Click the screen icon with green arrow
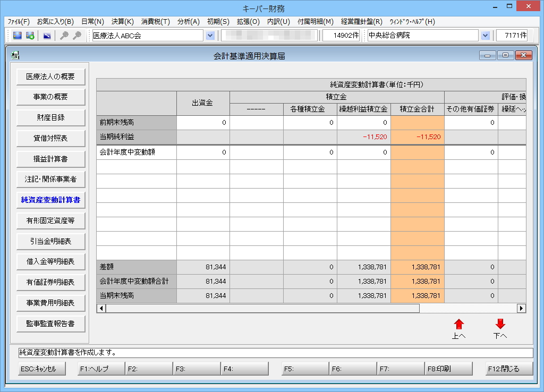The image size is (544, 392). click(30, 36)
